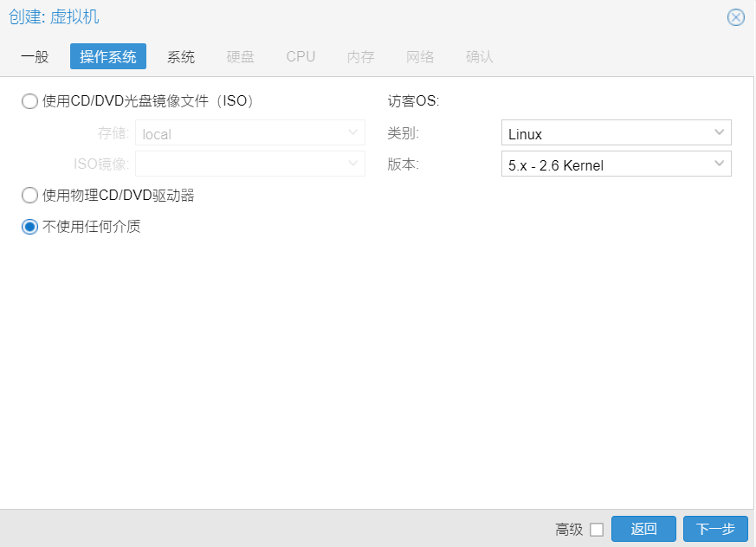
Task: Enable the 高级 checkbox
Action: 597,530
